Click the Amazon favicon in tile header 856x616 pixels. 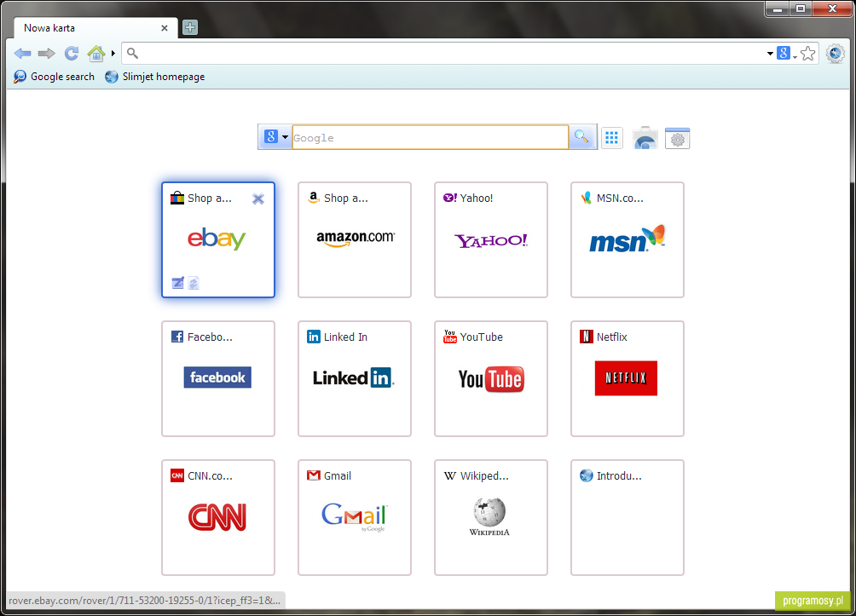click(314, 198)
